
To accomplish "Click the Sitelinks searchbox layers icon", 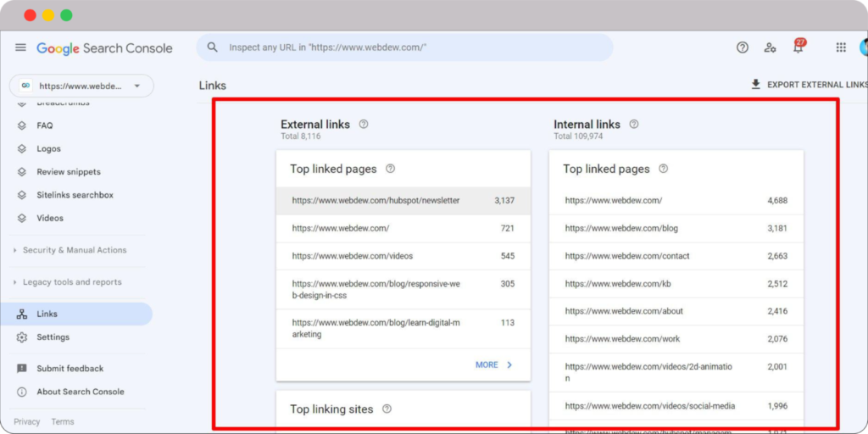I will 21,196.
